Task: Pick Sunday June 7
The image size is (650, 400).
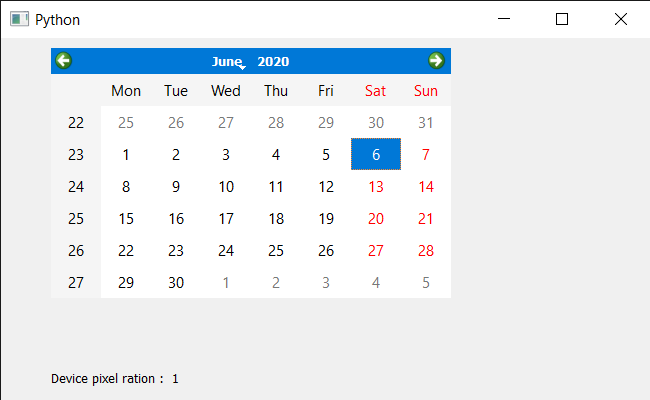Action: [x=426, y=154]
